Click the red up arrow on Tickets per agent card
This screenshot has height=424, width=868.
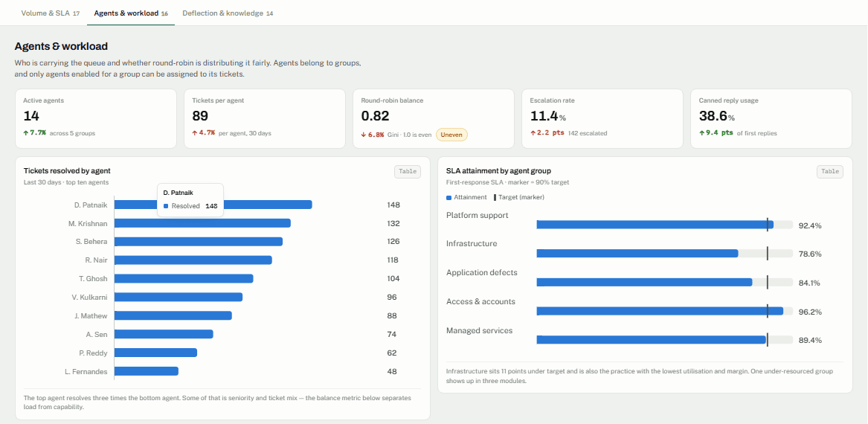pos(194,133)
